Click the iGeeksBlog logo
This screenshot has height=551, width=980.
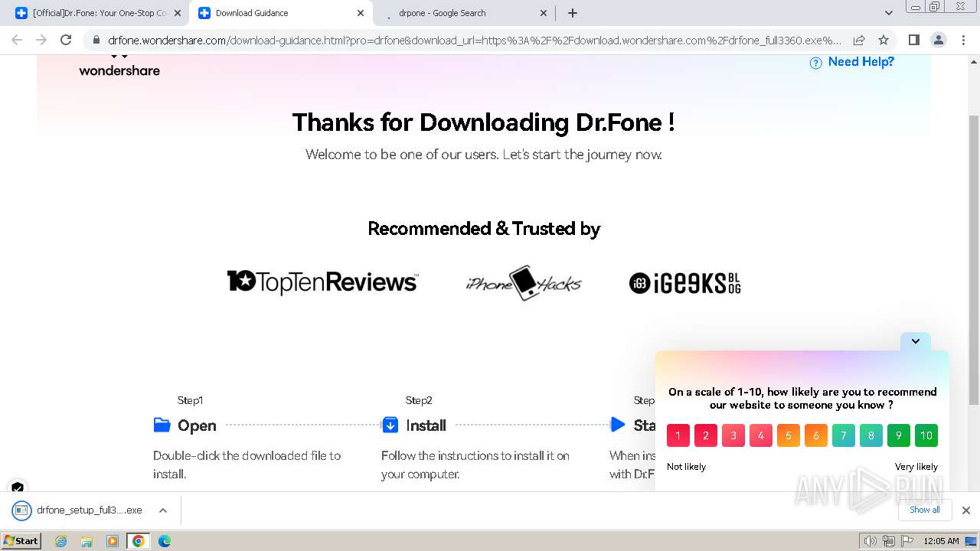point(684,283)
